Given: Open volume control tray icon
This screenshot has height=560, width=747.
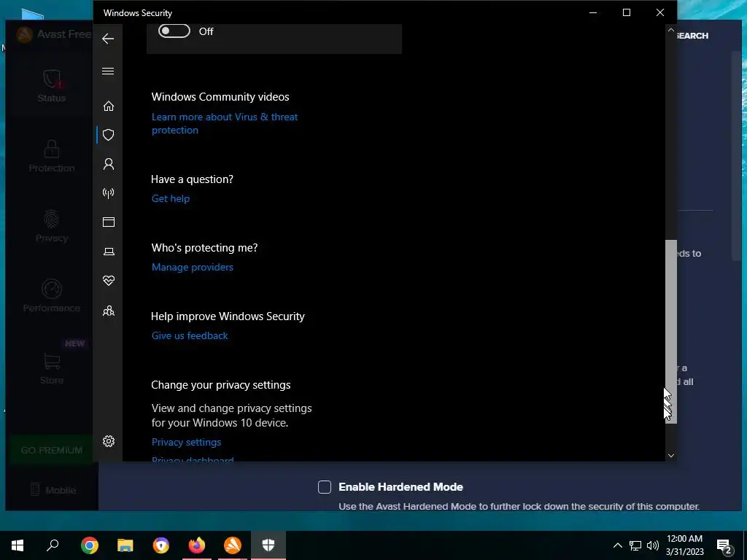Looking at the screenshot, I should tap(653, 545).
